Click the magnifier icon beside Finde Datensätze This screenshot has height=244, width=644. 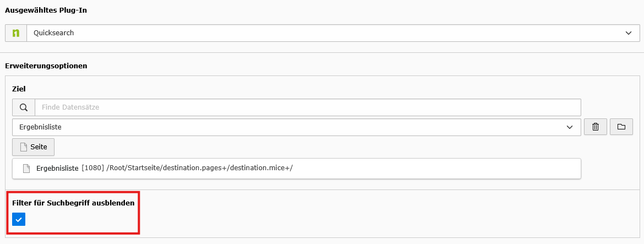23,107
